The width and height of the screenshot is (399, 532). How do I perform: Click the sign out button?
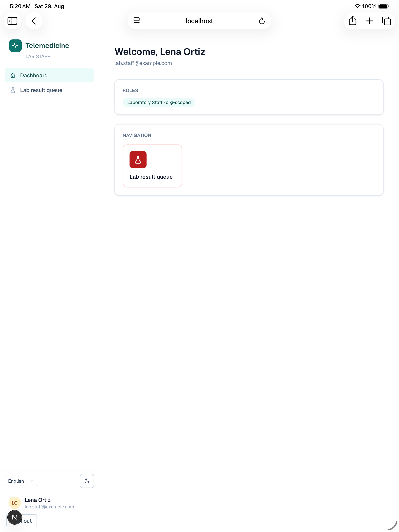(x=21, y=521)
